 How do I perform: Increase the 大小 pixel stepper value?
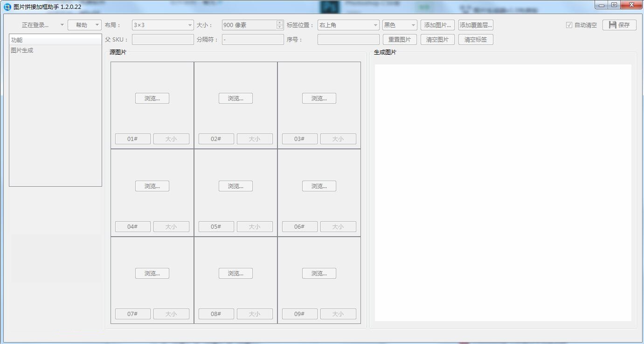[x=280, y=22]
